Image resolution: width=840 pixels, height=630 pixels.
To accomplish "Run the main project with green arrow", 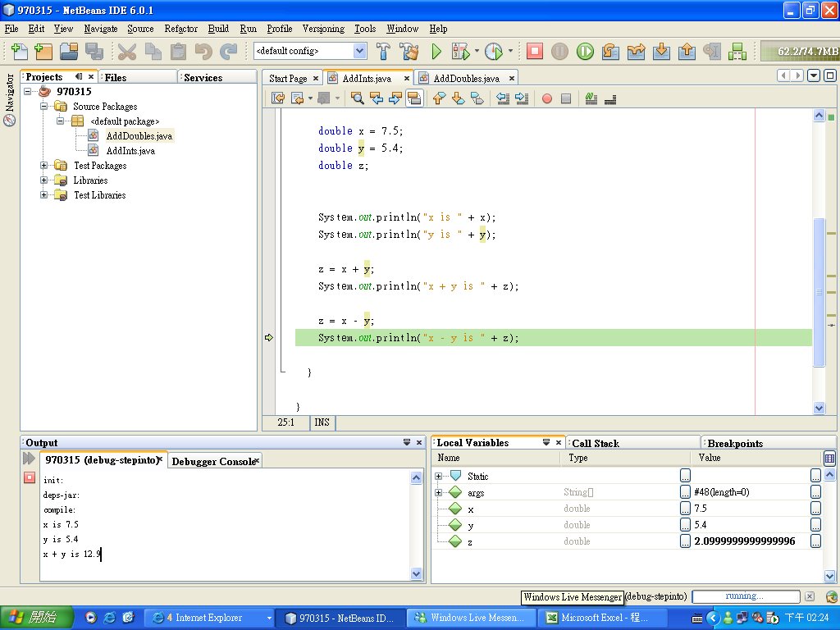I will 436,52.
